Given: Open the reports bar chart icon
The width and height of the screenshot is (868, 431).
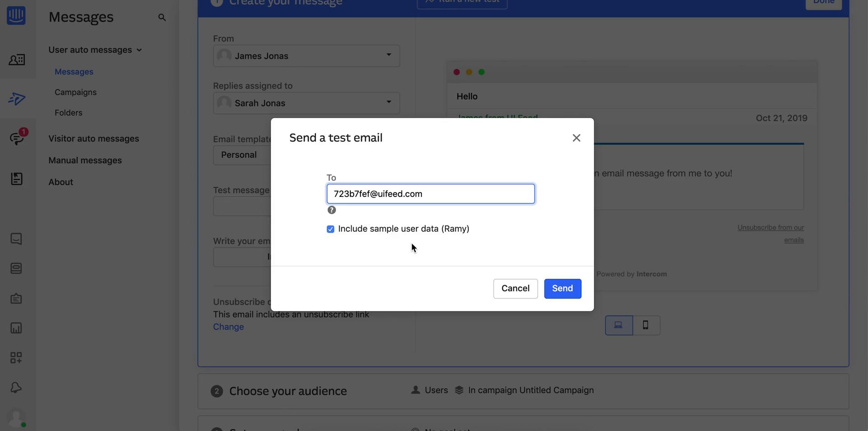Looking at the screenshot, I should [16, 328].
